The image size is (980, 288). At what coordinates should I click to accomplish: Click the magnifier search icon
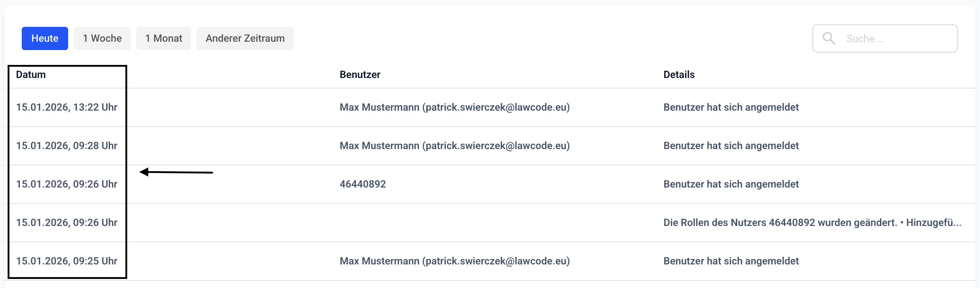pyautogui.click(x=829, y=38)
